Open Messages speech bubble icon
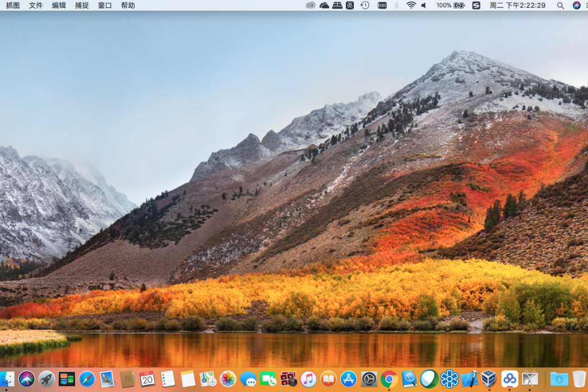588x392 pixels. tap(248, 379)
